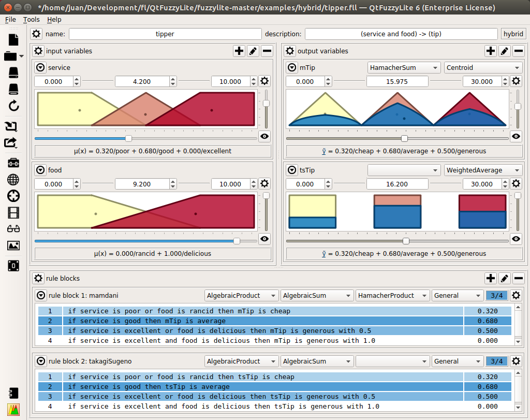Toggle visibility eye for service variable
This screenshot has height=420, width=530.
pos(264,136)
